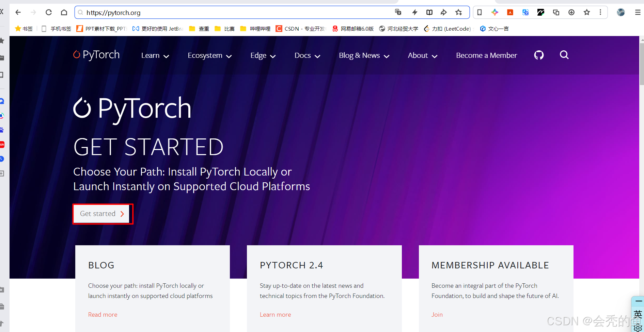Open the 哔哩哔哩 bookmark folder
This screenshot has width=644, height=332.
tap(255, 29)
